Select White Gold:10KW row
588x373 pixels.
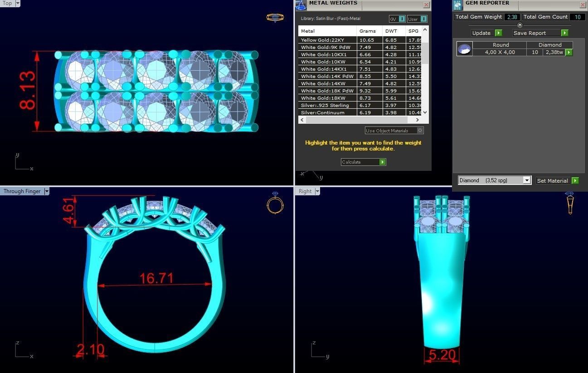tap(360, 62)
